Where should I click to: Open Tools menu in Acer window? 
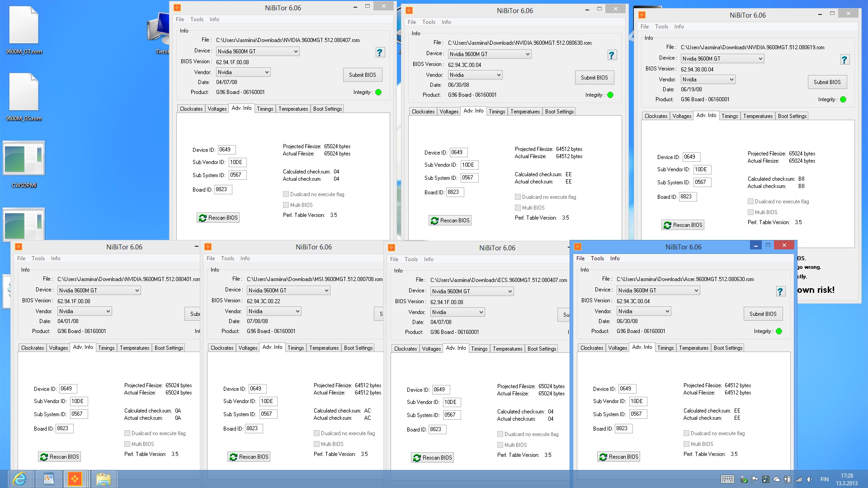click(x=597, y=258)
